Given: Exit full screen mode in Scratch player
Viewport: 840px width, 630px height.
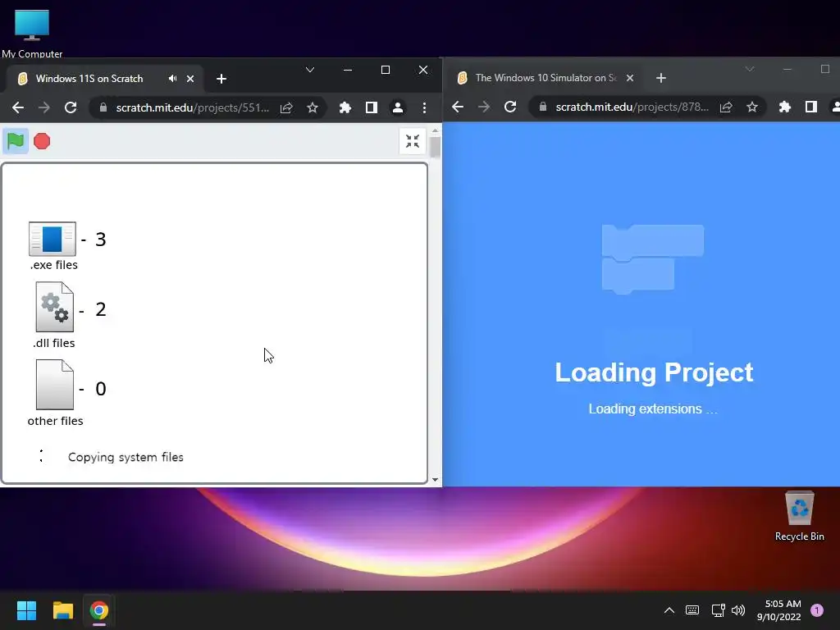Looking at the screenshot, I should (x=413, y=141).
